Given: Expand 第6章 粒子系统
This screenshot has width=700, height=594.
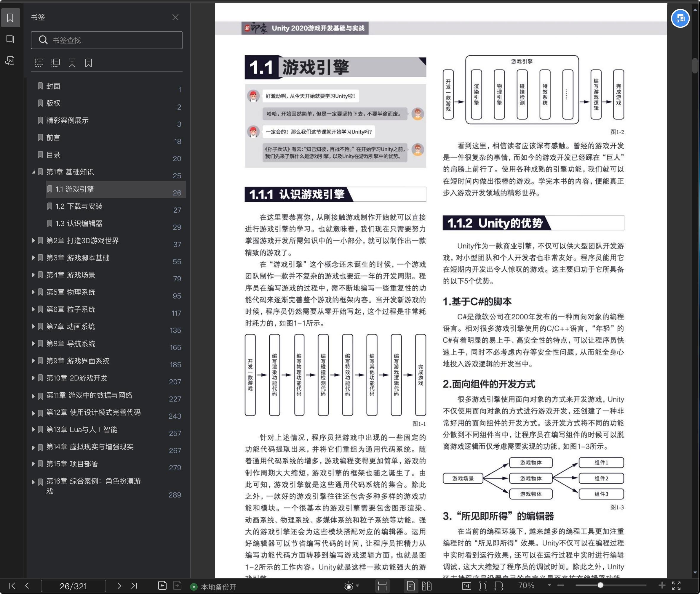Looking at the screenshot, I should pyautogui.click(x=33, y=309).
